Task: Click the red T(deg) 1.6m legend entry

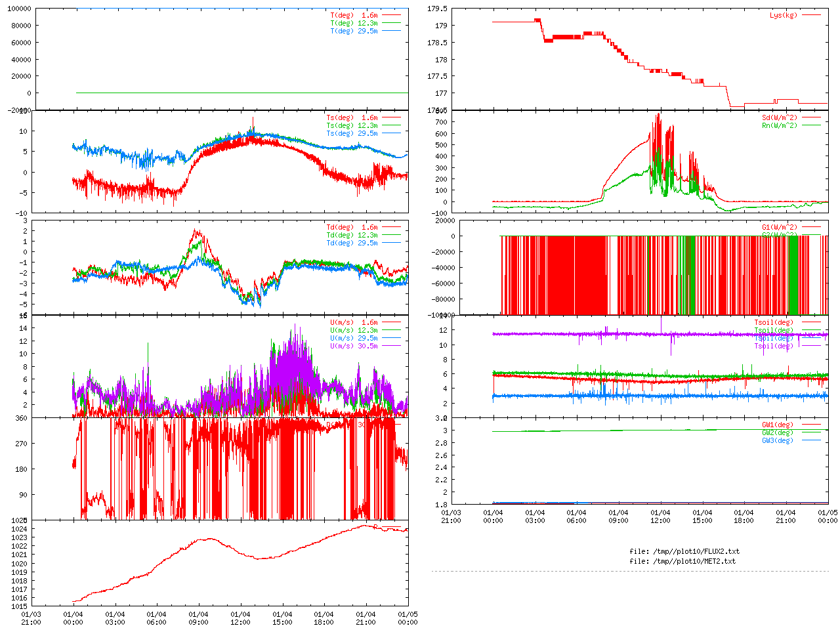Action: 354,15
